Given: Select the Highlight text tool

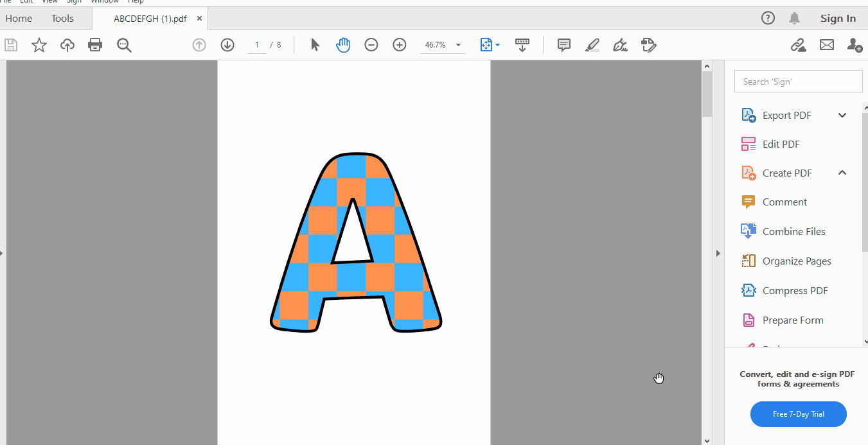Looking at the screenshot, I should point(592,45).
